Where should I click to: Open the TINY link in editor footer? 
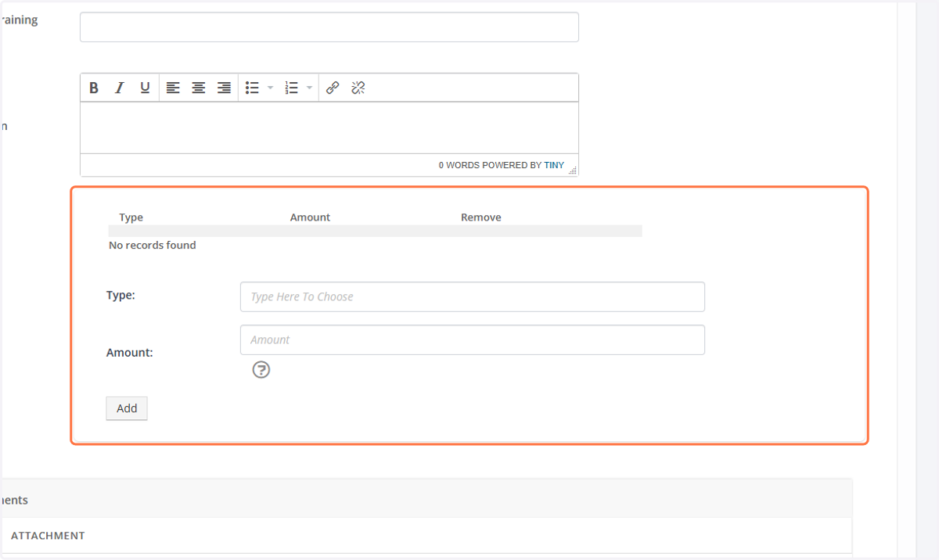554,165
